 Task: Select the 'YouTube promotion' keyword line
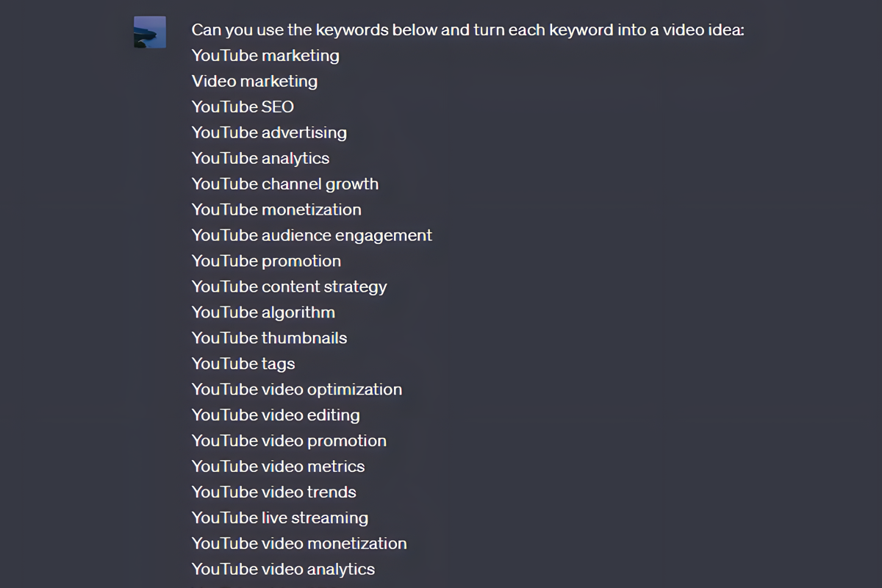(x=266, y=261)
